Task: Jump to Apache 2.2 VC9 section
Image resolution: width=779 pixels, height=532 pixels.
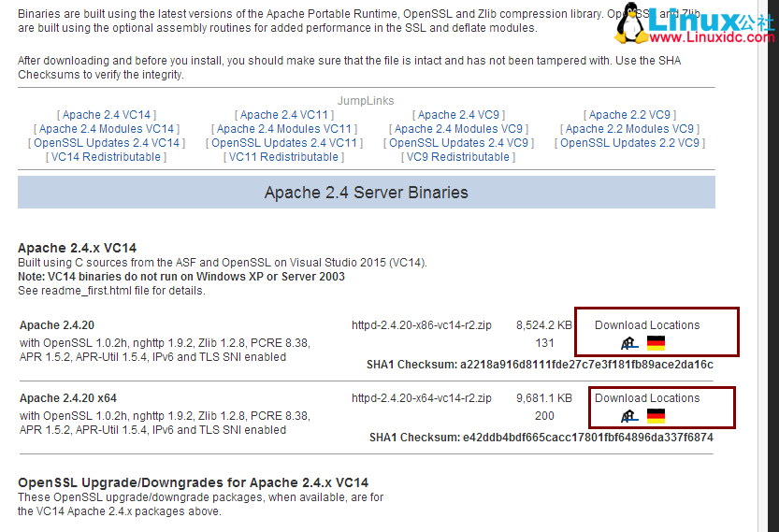Action: [x=630, y=115]
